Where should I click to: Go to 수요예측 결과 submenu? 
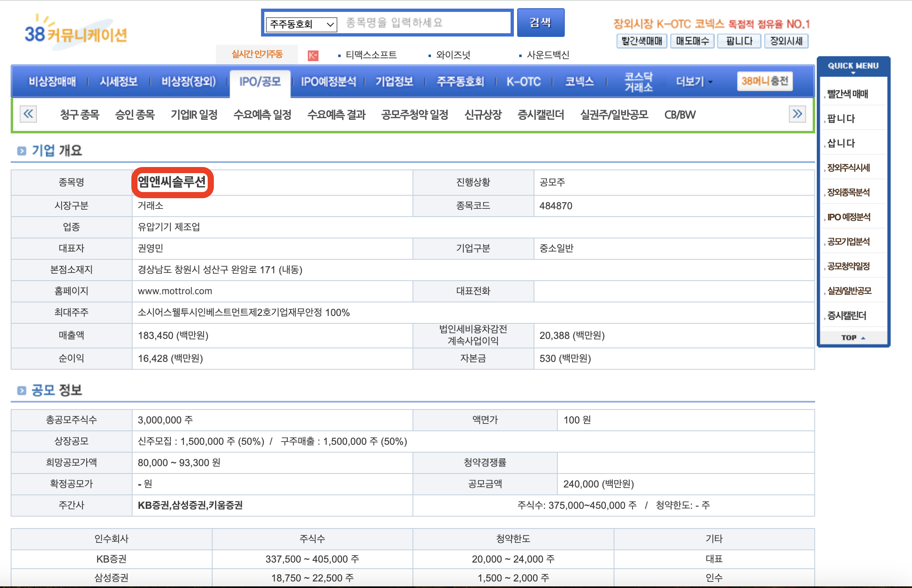[337, 114]
